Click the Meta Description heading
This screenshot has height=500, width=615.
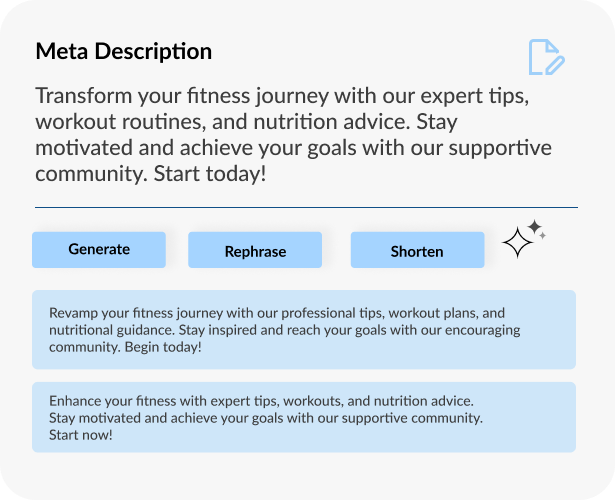click(x=123, y=52)
